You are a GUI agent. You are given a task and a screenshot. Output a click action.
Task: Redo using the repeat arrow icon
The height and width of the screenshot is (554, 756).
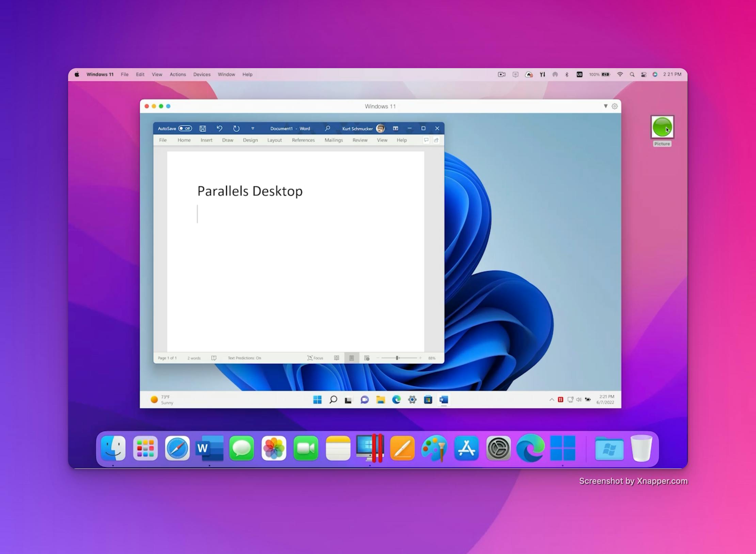[236, 128]
